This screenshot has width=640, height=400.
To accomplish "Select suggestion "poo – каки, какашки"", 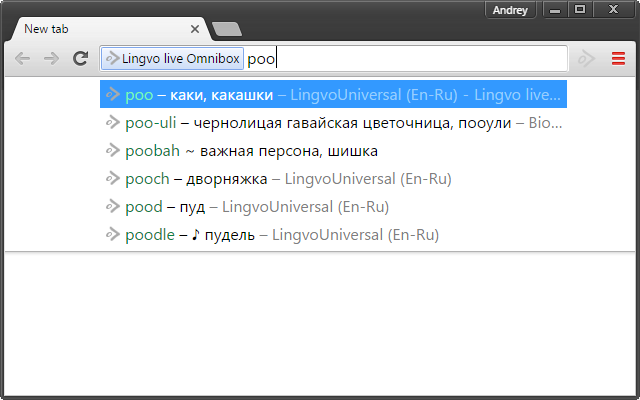I will point(333,94).
